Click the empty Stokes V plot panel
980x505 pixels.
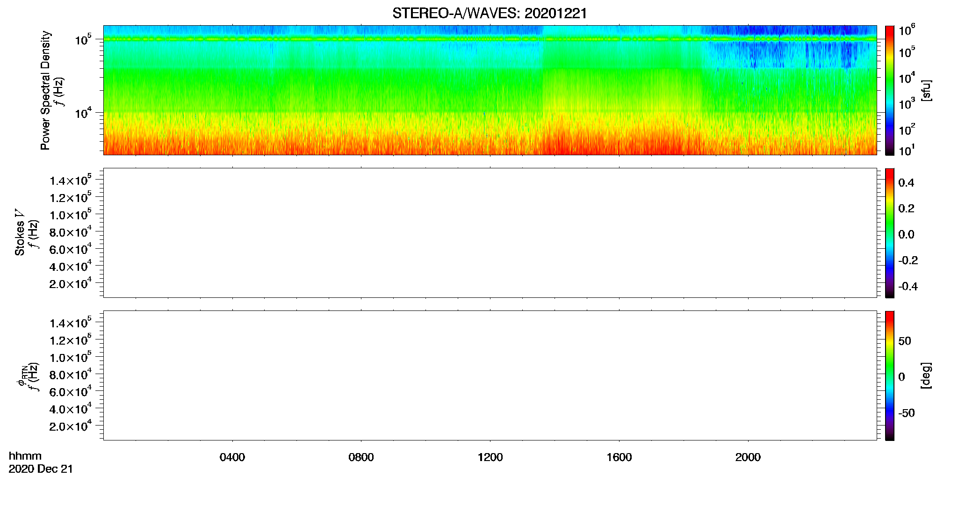tap(490, 233)
